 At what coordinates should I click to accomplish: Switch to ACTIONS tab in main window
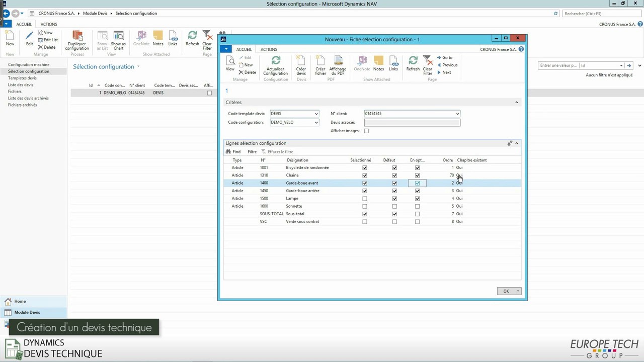click(x=49, y=24)
